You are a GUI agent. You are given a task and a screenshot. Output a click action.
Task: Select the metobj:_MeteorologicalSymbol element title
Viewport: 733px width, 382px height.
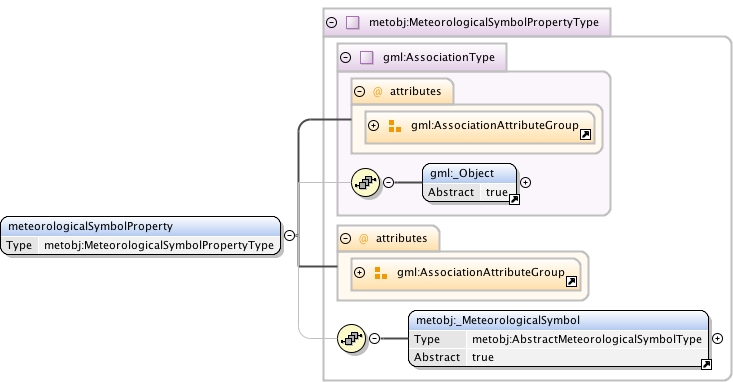[x=498, y=320]
